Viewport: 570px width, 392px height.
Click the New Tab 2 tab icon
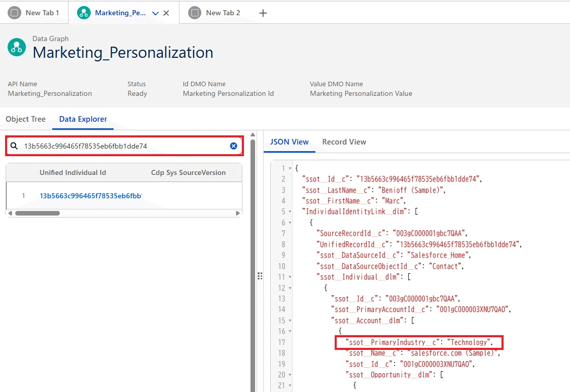coord(195,13)
